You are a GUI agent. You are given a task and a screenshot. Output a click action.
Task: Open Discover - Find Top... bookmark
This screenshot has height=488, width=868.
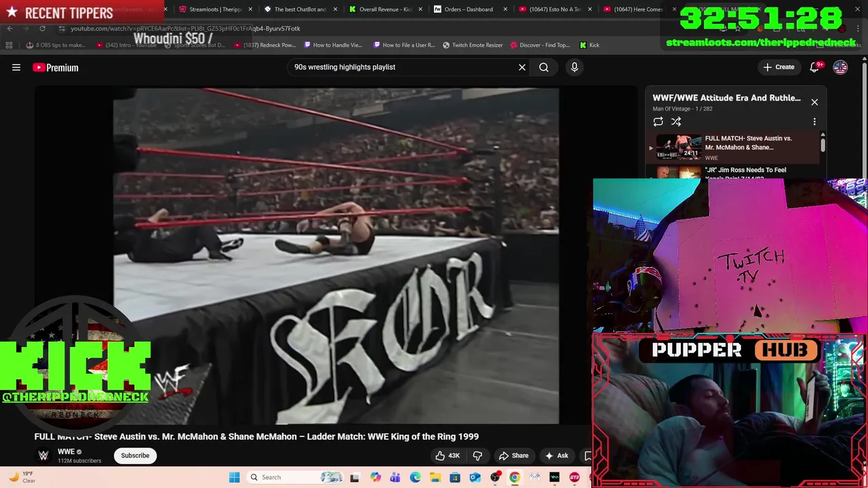point(540,45)
